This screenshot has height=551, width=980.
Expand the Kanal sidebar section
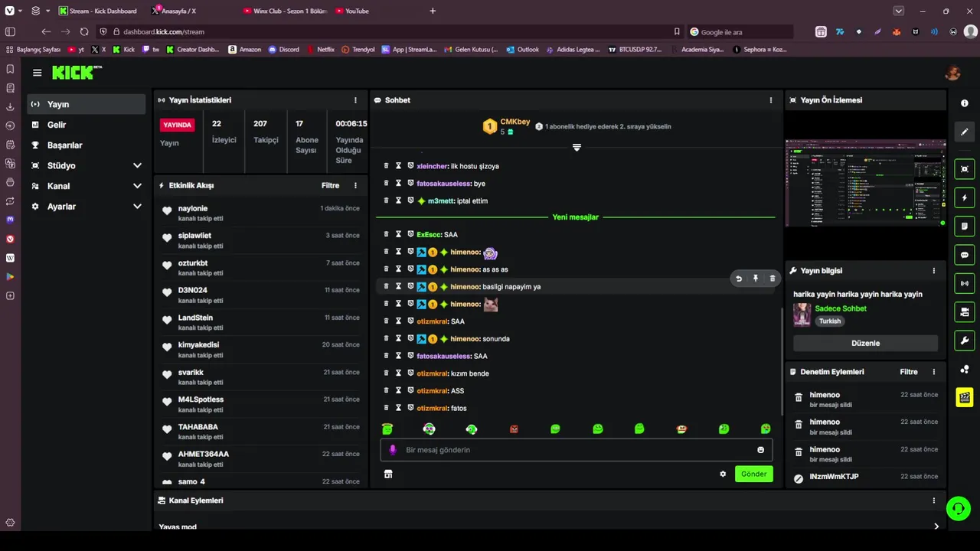click(137, 186)
